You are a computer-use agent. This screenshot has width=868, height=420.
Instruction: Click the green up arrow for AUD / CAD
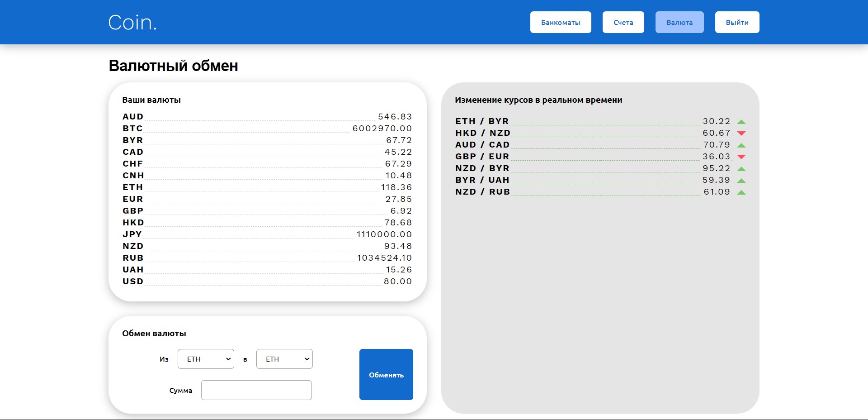coord(741,145)
